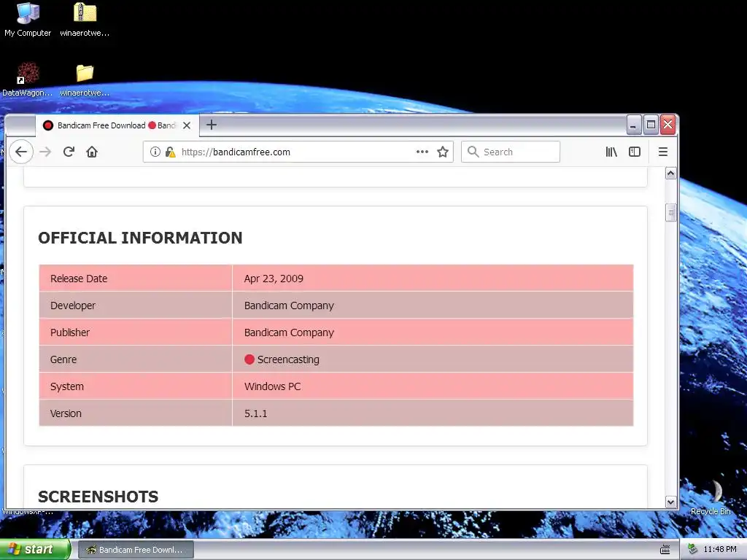Select the winaerotweaker folder icon
Image resolution: width=747 pixels, height=560 pixels.
tap(85, 79)
